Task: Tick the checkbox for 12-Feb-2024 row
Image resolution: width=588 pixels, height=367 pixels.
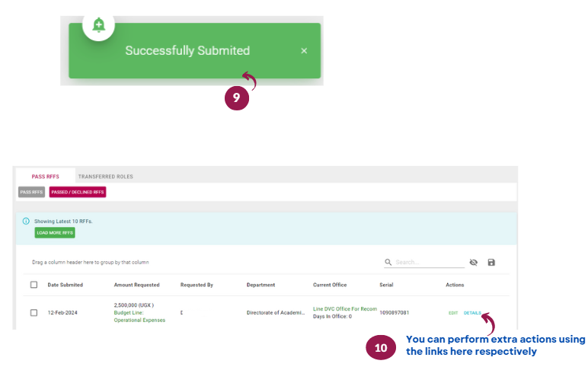Action: [34, 313]
